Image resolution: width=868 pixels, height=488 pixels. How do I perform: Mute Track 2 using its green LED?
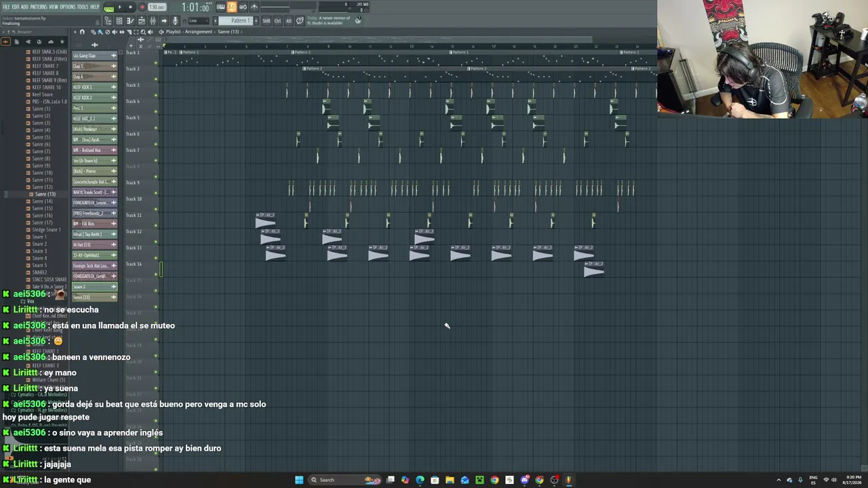[156, 80]
